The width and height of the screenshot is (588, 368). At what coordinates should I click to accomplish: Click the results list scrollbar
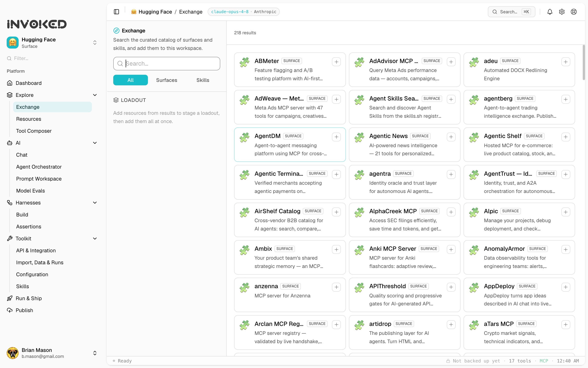tap(583, 62)
